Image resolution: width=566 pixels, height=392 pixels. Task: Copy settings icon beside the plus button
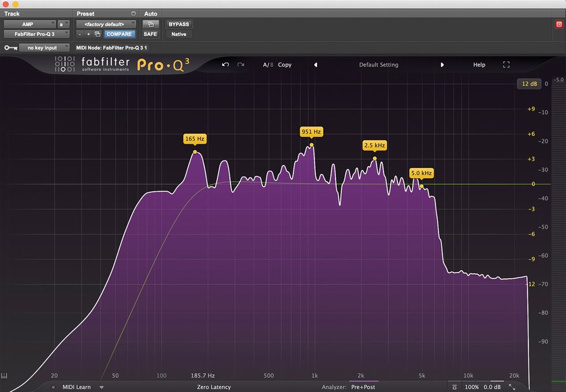point(98,34)
